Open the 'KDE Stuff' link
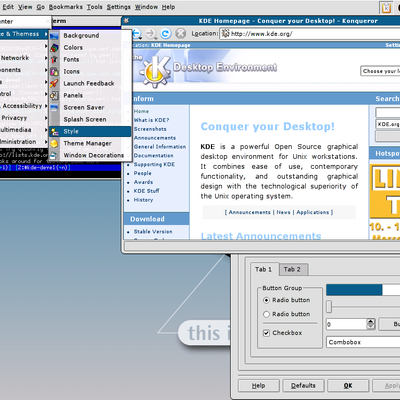Screen dimensions: 400x400 (146, 191)
